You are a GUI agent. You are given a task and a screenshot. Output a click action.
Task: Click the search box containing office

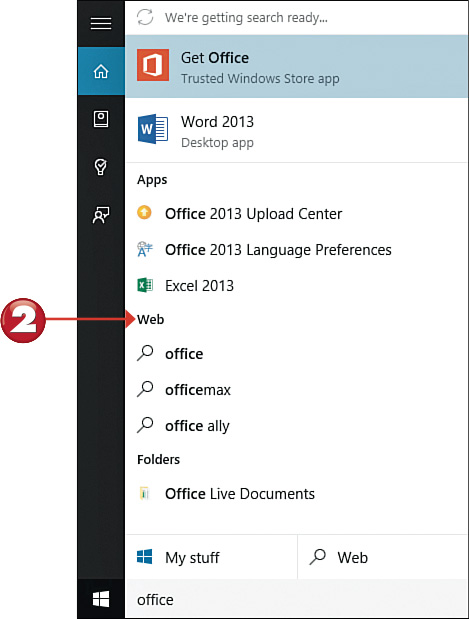click(x=296, y=599)
